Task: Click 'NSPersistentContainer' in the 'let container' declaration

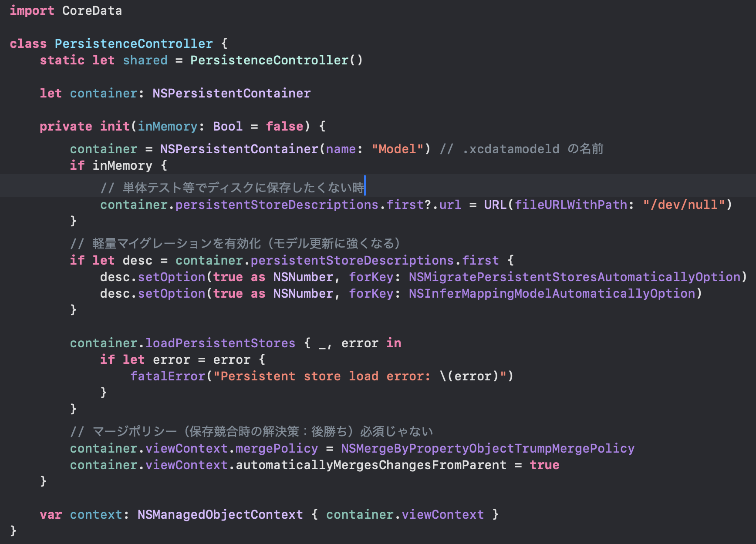Action: coord(232,93)
